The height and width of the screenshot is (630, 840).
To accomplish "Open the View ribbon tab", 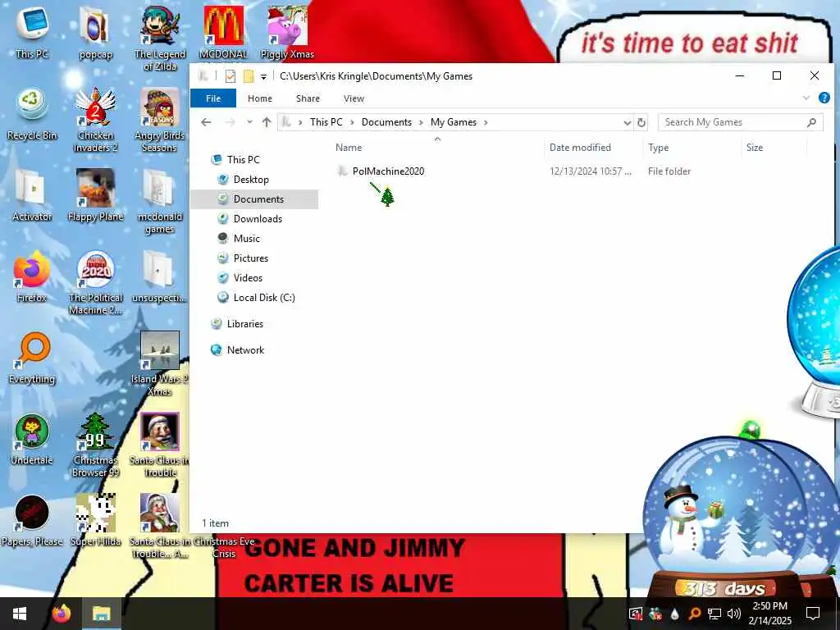I will [x=354, y=98].
